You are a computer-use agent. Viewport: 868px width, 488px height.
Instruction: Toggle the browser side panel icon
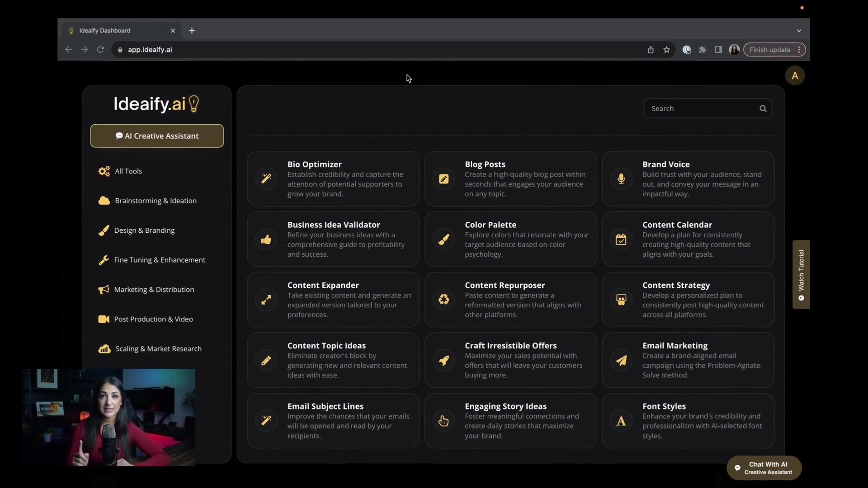pyautogui.click(x=718, y=50)
